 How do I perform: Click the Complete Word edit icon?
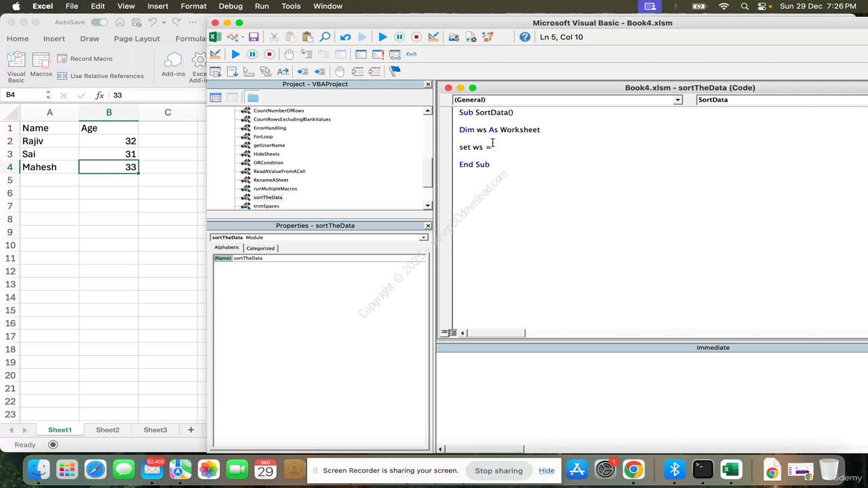[283, 71]
